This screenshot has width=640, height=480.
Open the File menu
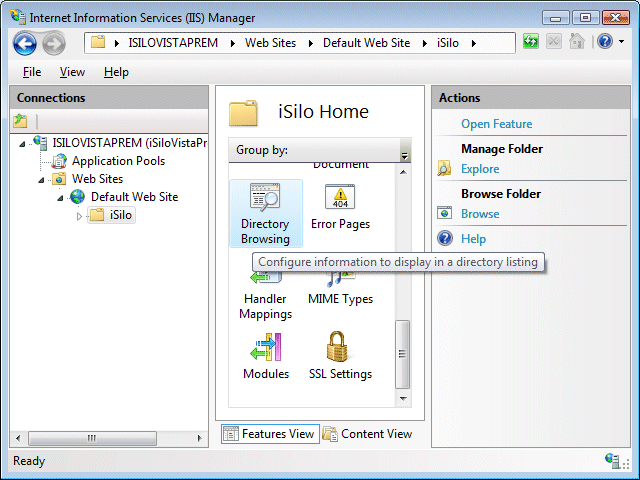(32, 72)
